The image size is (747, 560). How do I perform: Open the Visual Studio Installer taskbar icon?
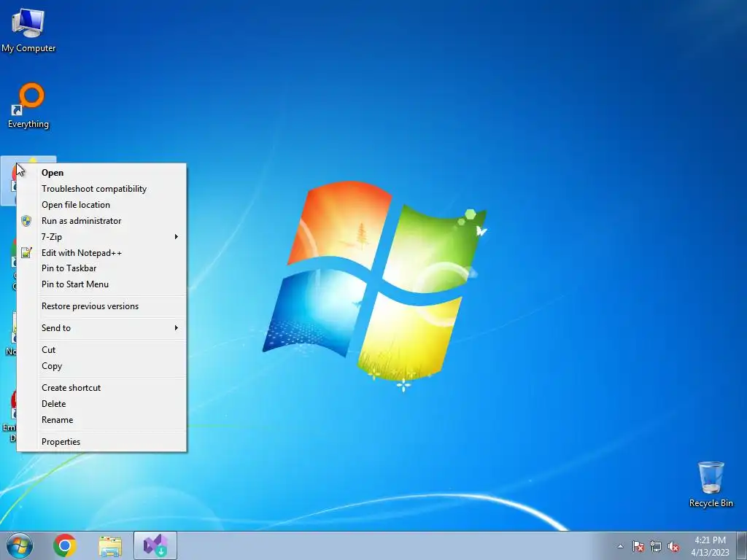155,545
